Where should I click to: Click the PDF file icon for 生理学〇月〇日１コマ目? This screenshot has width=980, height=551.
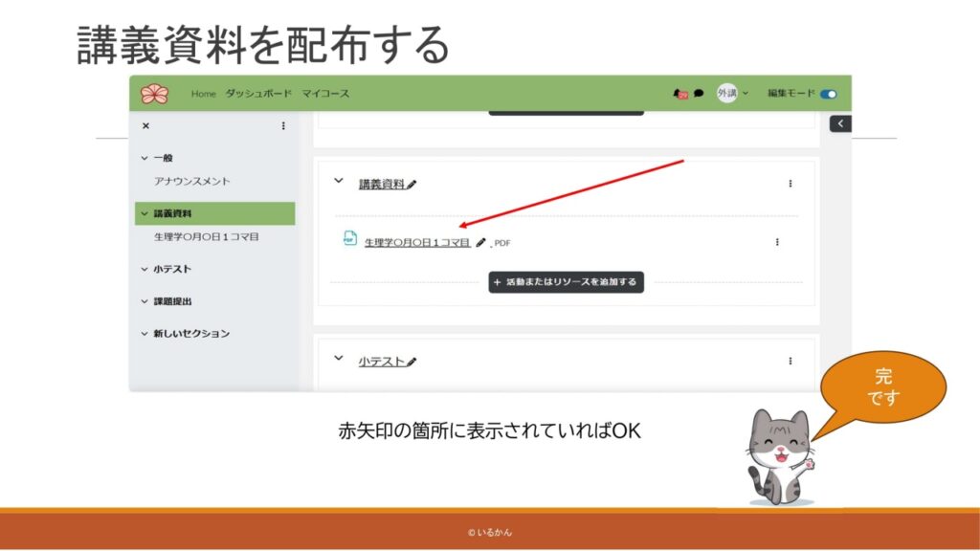coord(350,239)
